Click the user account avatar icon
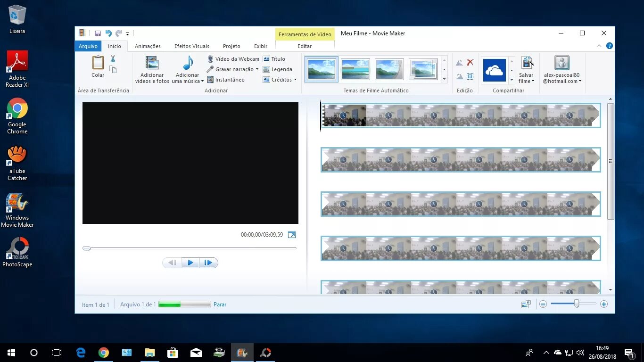 tap(561, 63)
